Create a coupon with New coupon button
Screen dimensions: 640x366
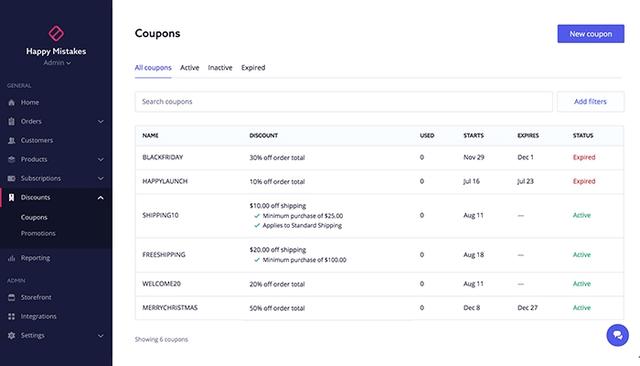tap(591, 34)
